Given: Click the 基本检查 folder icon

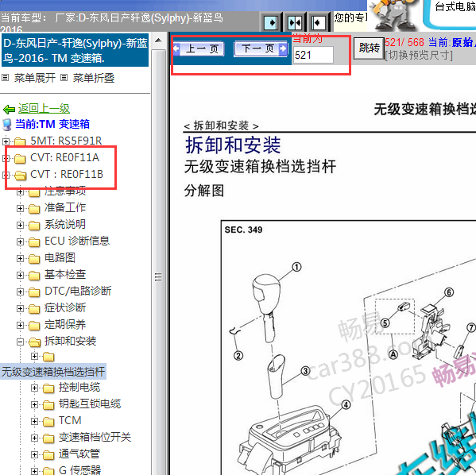Looking at the screenshot, I should (x=34, y=276).
